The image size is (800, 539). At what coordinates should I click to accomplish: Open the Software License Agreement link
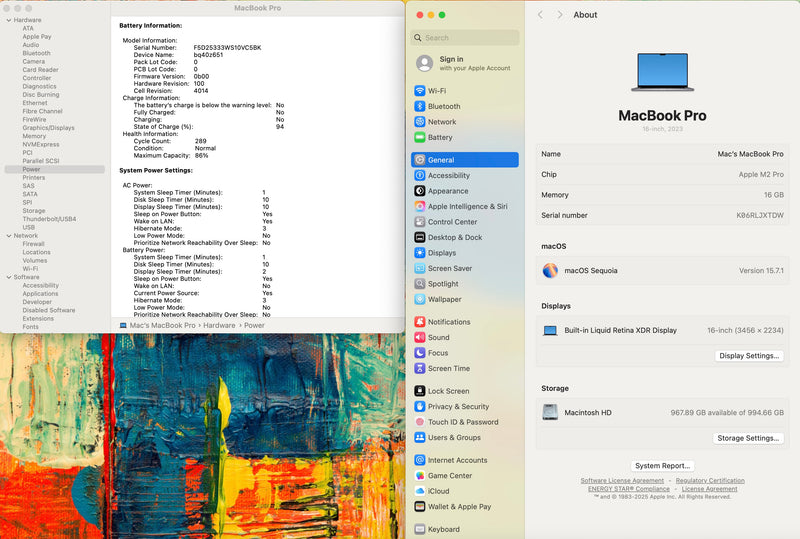tap(622, 481)
